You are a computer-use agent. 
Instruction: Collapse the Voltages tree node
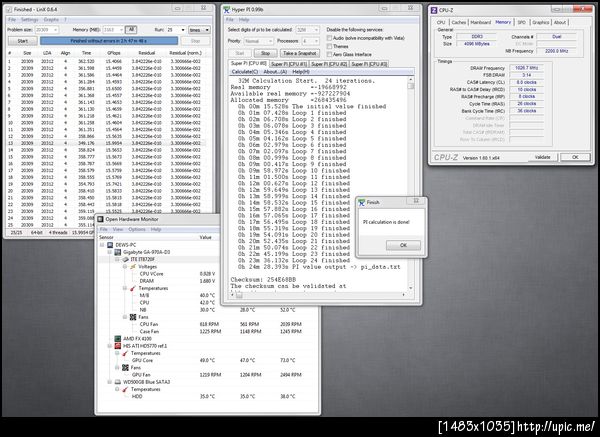(x=125, y=267)
